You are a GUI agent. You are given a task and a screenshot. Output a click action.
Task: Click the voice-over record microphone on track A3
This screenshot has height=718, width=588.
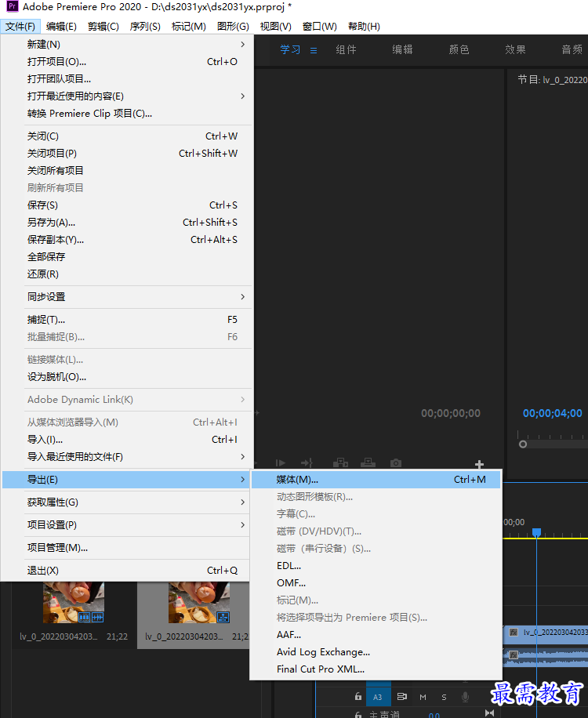point(465,697)
